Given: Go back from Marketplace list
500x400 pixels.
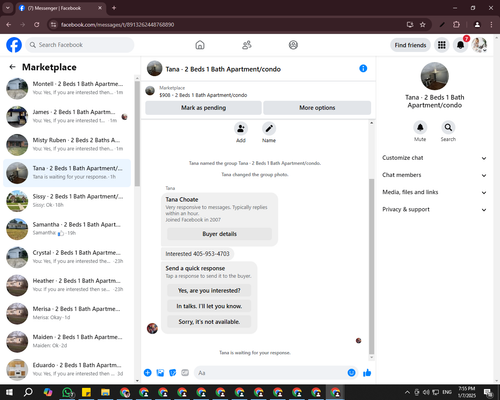Looking at the screenshot, I should (x=12, y=67).
